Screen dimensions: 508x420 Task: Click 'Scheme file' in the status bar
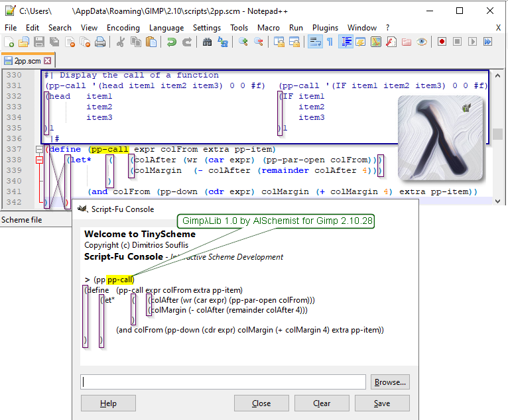(22, 220)
